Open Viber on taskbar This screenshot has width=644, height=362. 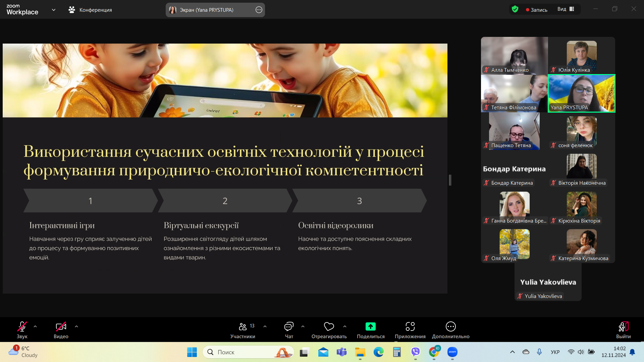pyautogui.click(x=416, y=352)
